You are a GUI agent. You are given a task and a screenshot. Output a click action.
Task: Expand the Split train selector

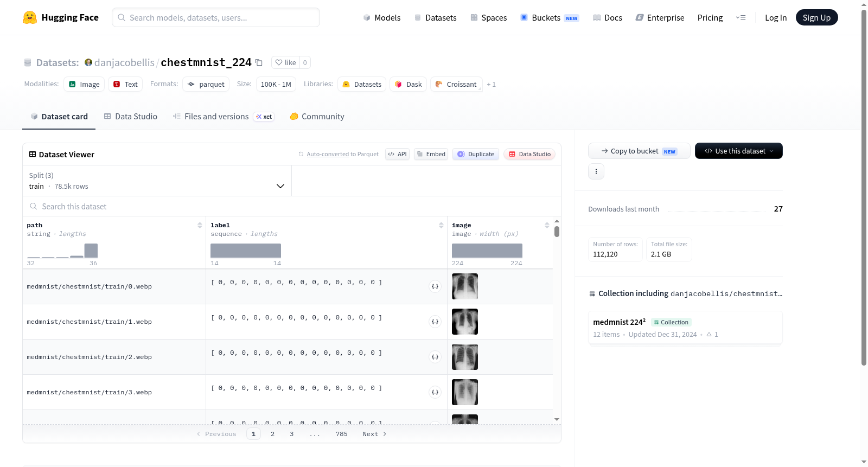click(157, 181)
